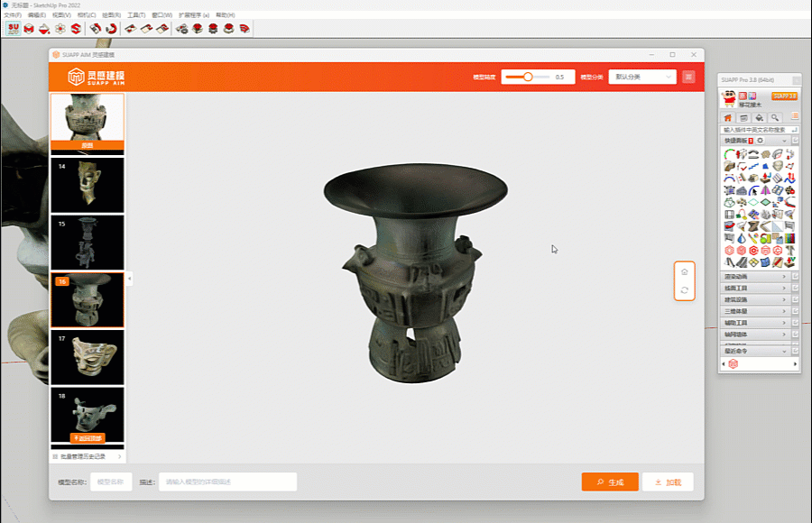
Task: Click the gear icon next to 快捷面板
Action: [761, 141]
